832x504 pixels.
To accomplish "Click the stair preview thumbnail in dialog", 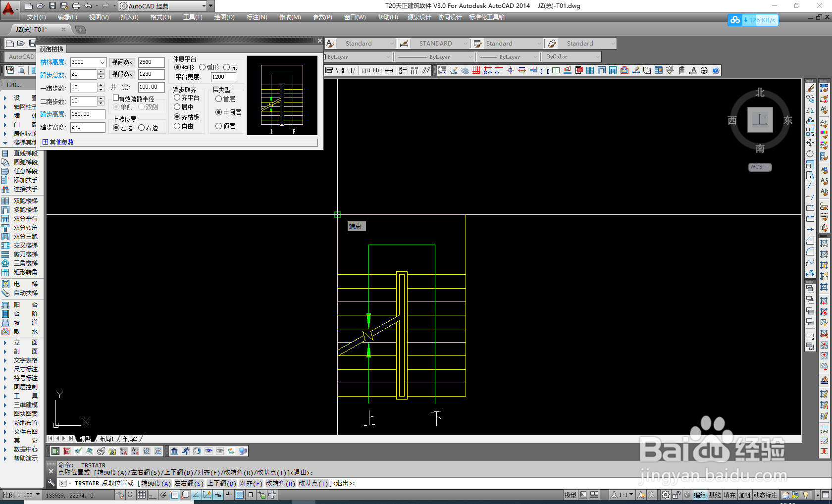I will click(x=282, y=96).
